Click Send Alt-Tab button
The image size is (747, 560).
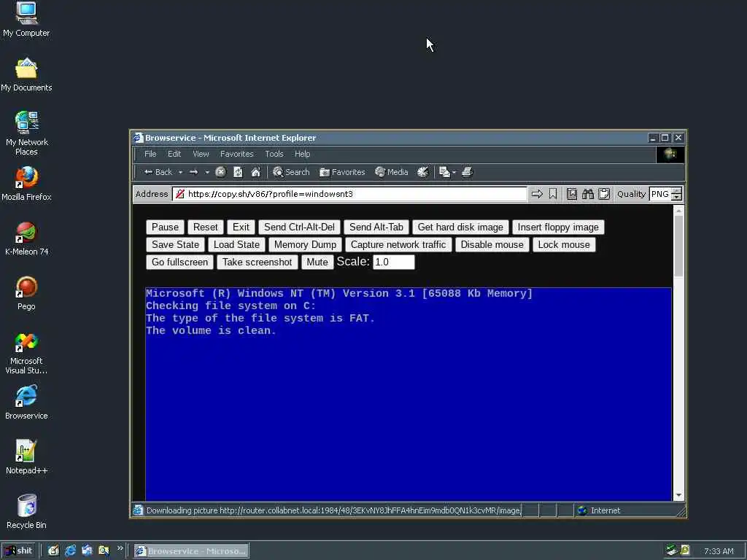click(376, 227)
